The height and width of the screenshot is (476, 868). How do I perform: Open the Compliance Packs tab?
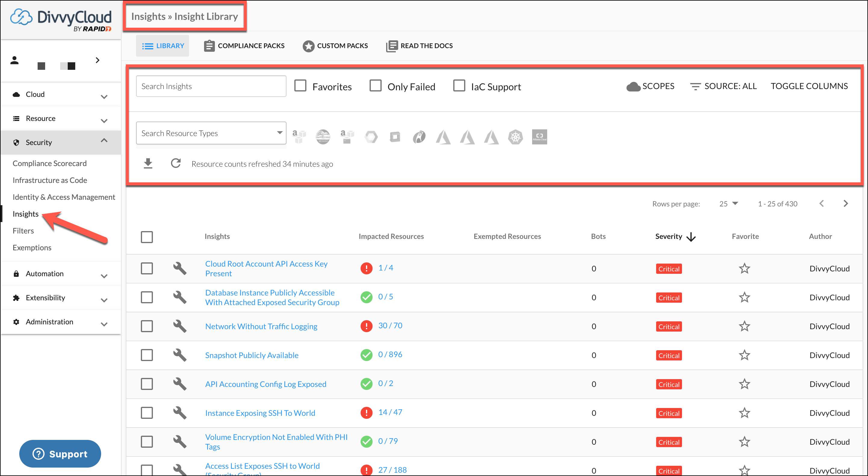tap(244, 46)
